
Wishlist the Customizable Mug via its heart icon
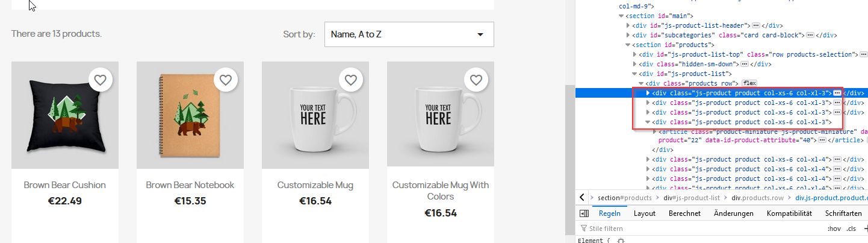pyautogui.click(x=351, y=80)
